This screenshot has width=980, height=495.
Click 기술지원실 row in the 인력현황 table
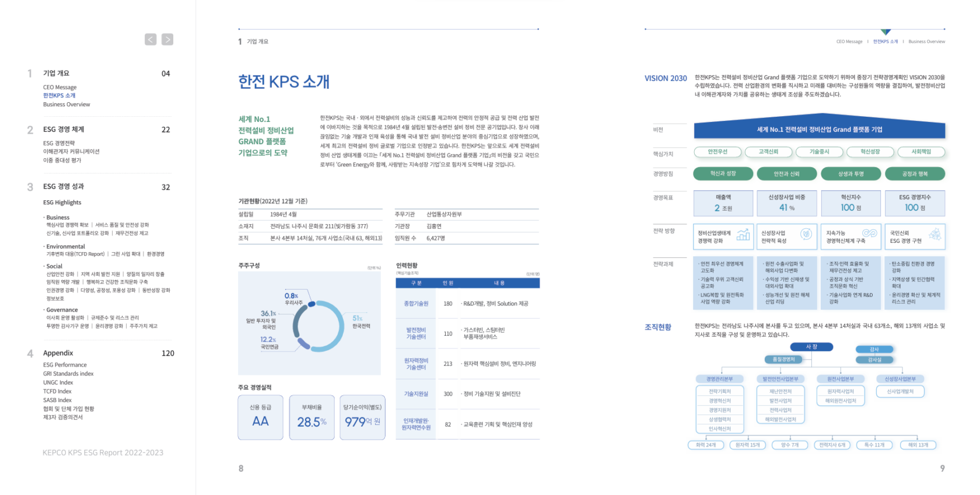coord(468,394)
